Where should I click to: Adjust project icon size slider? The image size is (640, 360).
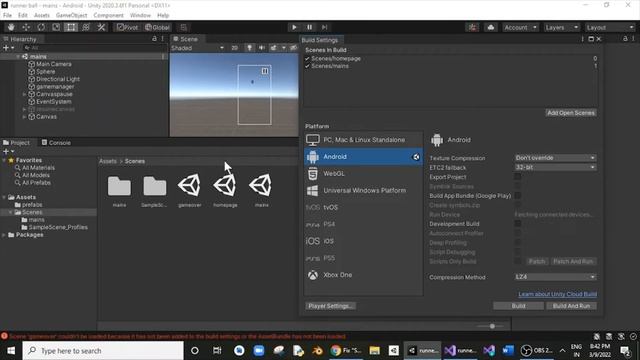[492, 326]
